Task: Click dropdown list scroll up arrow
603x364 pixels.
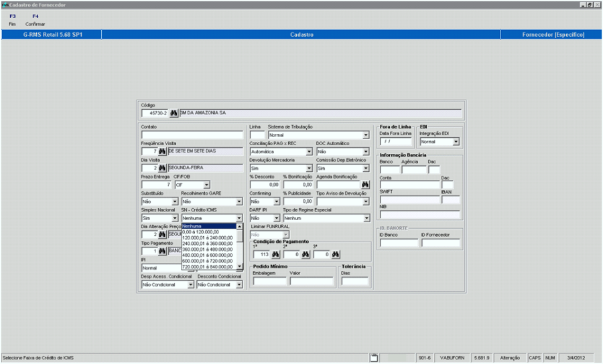Action: (240, 227)
